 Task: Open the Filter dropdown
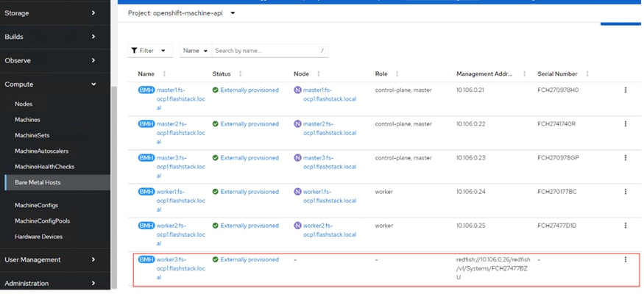[150, 51]
